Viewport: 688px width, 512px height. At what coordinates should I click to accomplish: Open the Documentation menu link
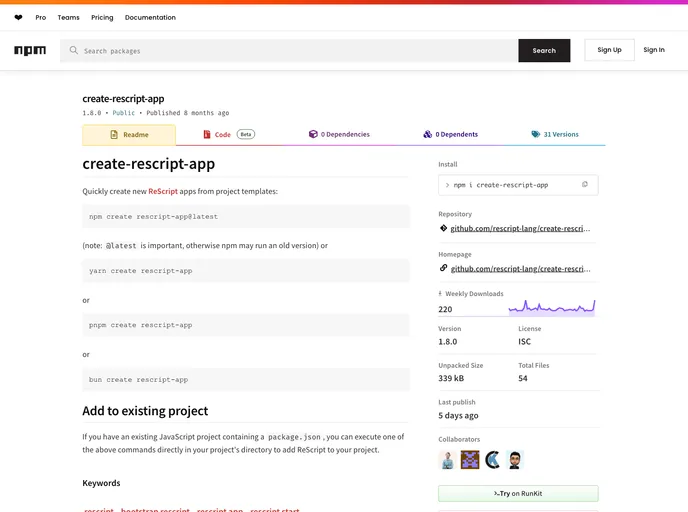150,18
